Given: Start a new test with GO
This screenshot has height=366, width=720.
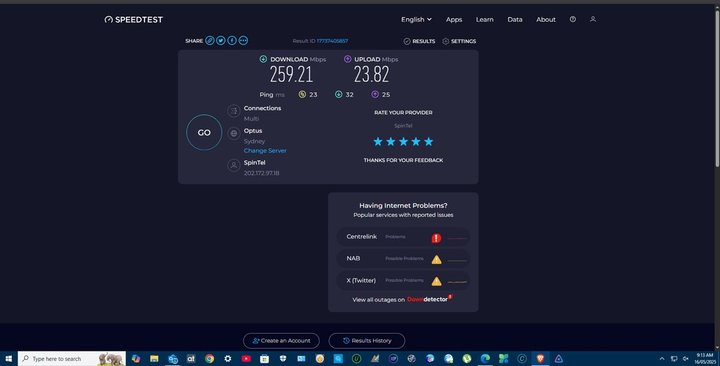Looking at the screenshot, I should point(204,132).
